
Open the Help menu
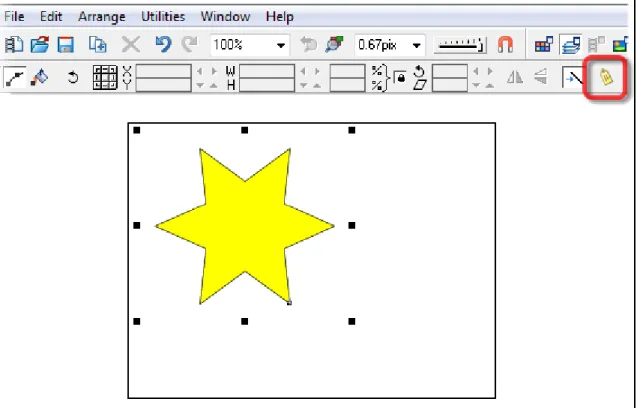coord(280,17)
